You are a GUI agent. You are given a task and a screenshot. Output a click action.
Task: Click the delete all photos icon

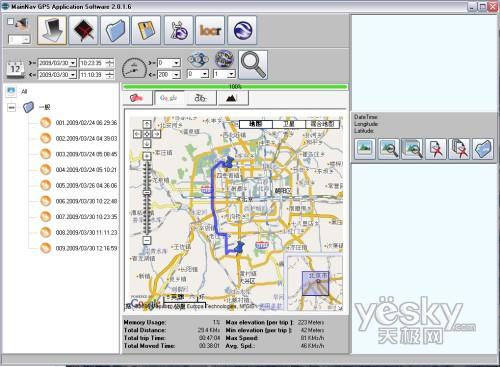[459, 149]
